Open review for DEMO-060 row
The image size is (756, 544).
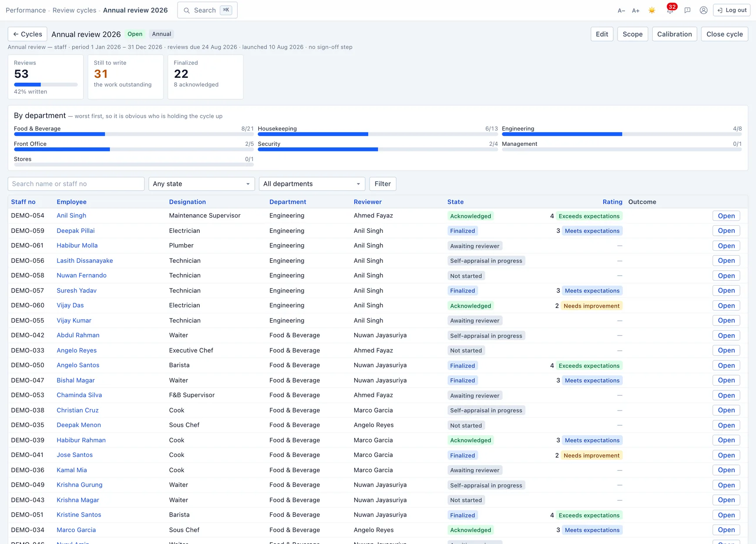(x=726, y=306)
